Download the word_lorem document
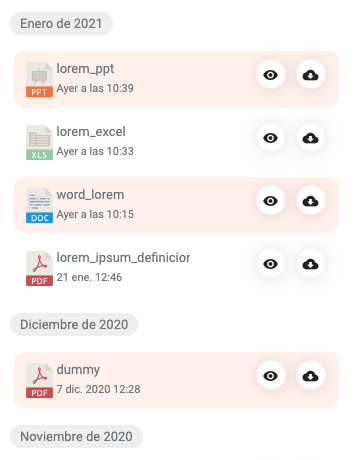The height and width of the screenshot is (460, 360). [311, 201]
